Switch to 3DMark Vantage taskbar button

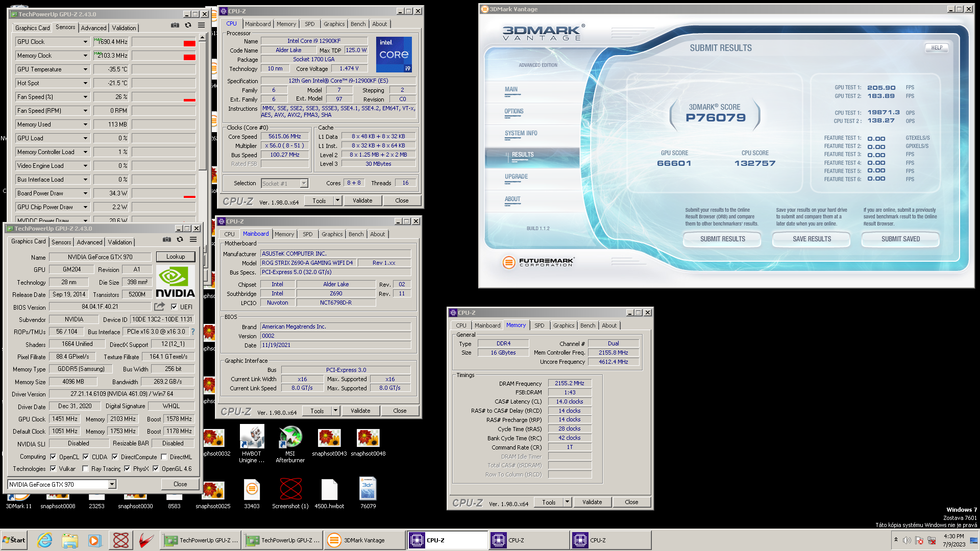364,540
